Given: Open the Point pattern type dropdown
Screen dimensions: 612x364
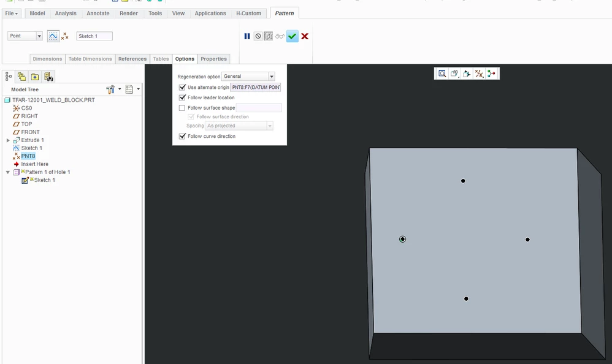Looking at the screenshot, I should pyautogui.click(x=25, y=36).
